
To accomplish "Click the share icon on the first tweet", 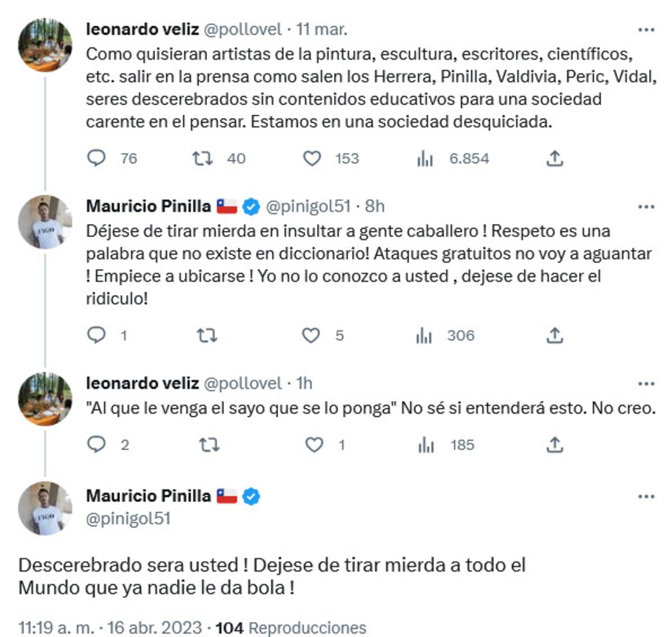I will 556,159.
